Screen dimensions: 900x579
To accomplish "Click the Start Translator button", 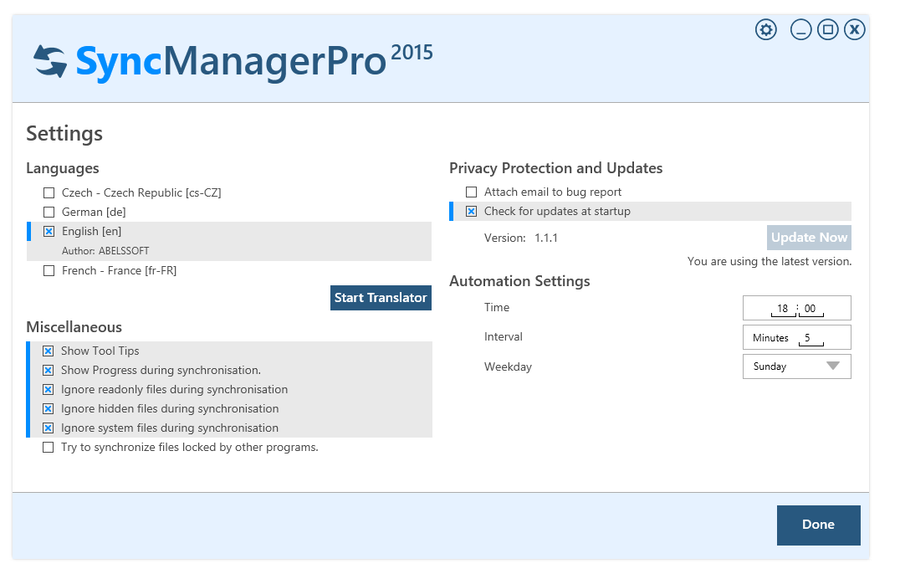I will pos(381,298).
